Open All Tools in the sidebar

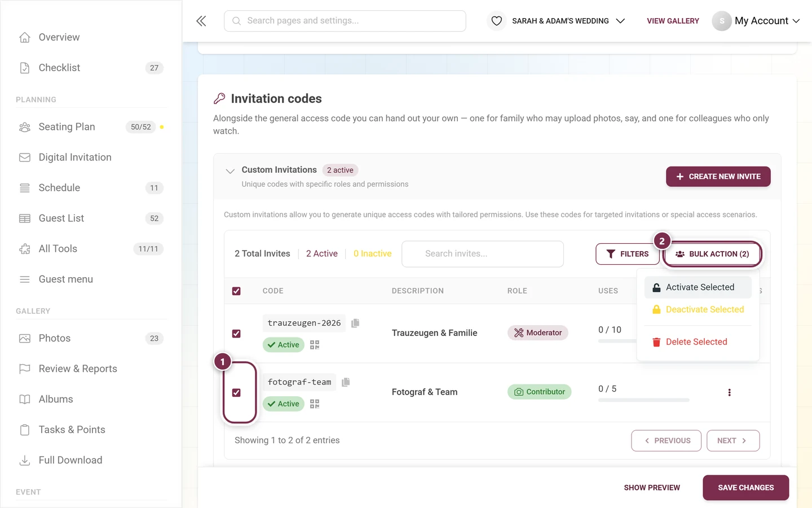click(91, 249)
